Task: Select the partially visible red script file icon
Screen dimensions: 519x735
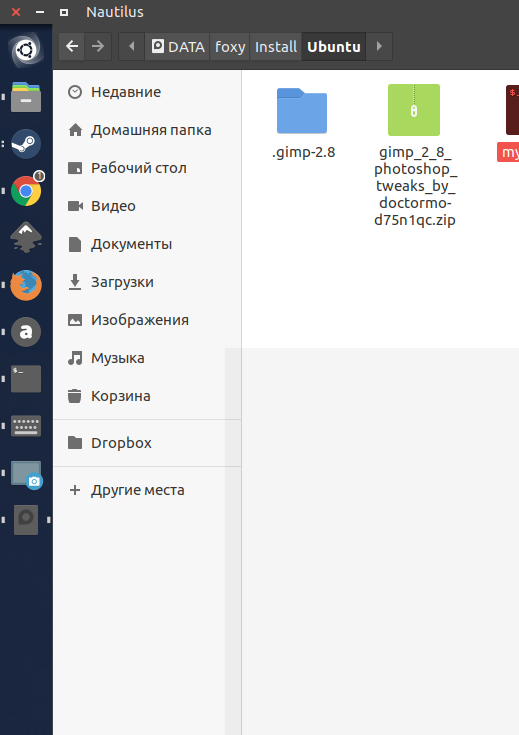Action: [x=512, y=110]
